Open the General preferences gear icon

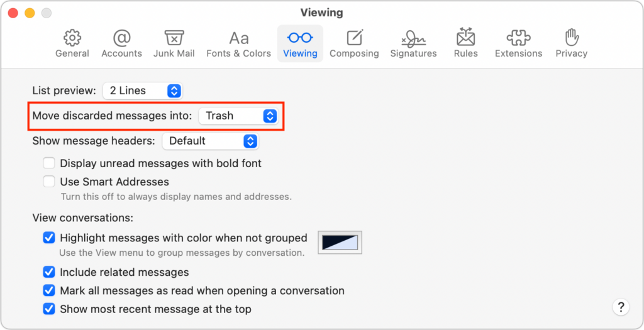72,43
